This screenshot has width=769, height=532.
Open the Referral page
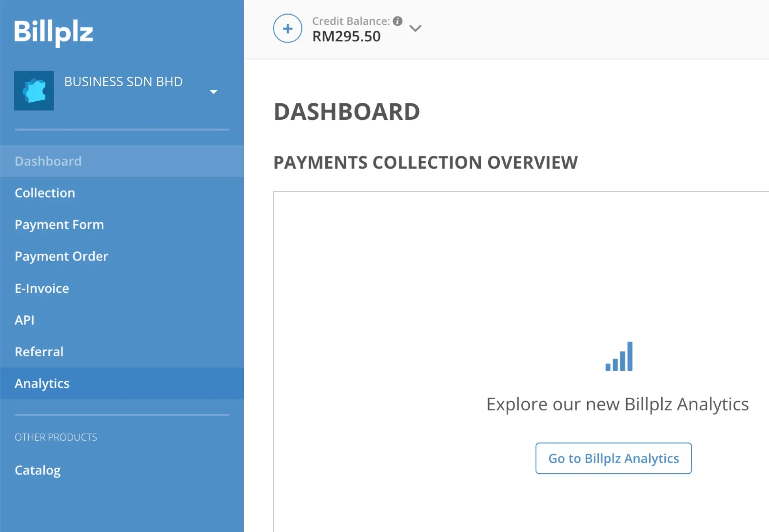pyautogui.click(x=122, y=352)
